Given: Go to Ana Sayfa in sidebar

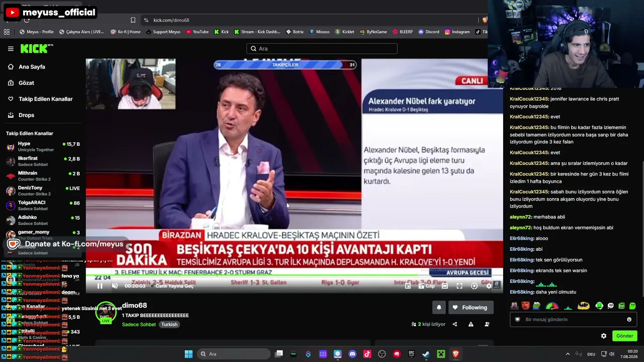Looking at the screenshot, I should tap(32, 67).
